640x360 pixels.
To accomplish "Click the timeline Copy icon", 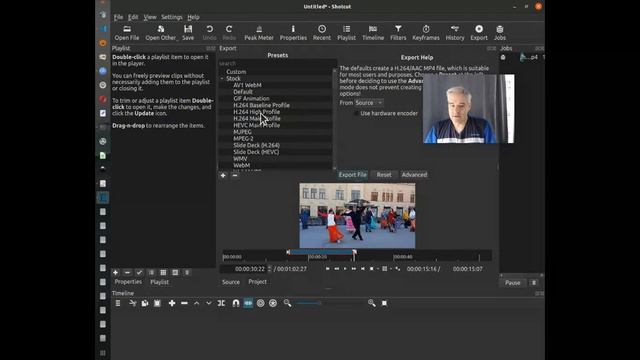I will [x=145, y=303].
